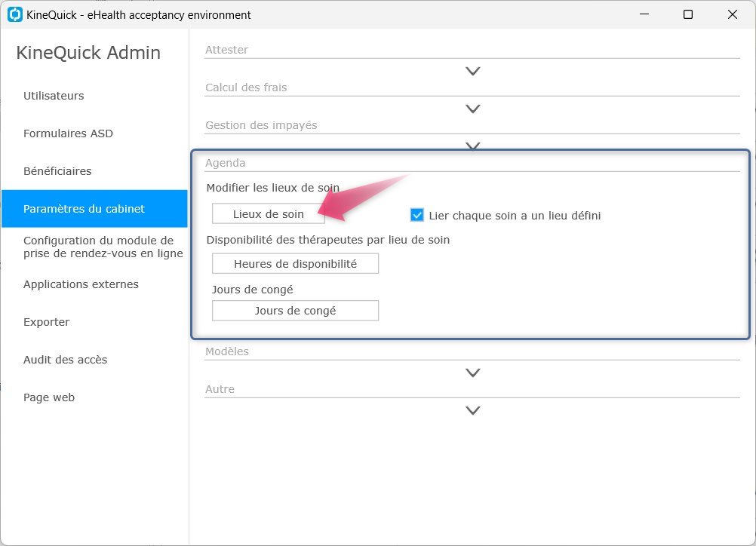Open Heures de disponibilité
Image resolution: width=756 pixels, height=546 pixels.
point(296,264)
